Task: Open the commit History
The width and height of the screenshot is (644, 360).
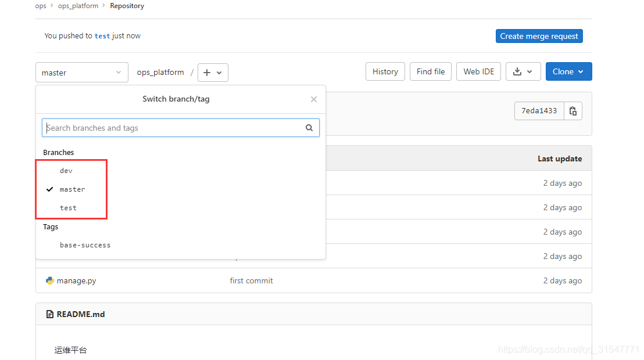Action: (x=385, y=71)
